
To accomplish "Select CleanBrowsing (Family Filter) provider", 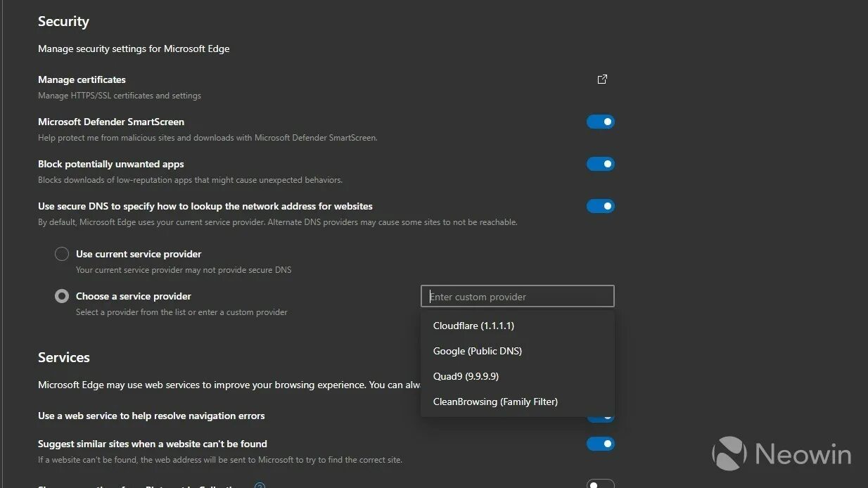I will [x=518, y=402].
